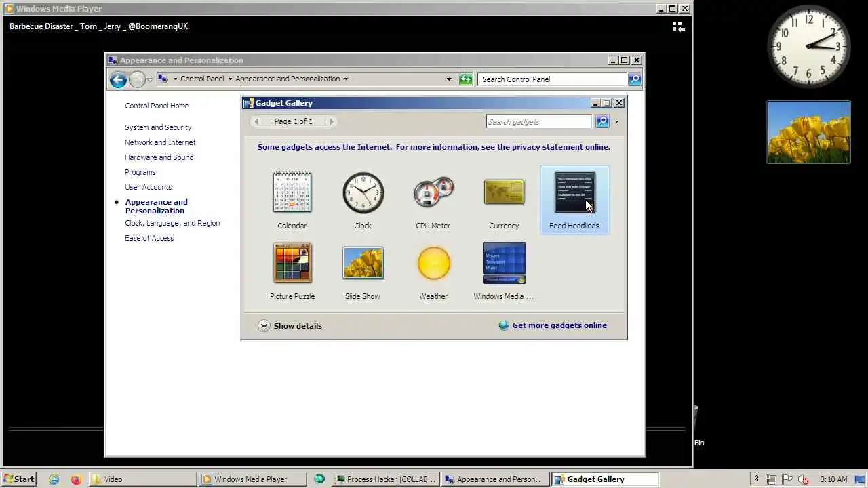Show hidden system tray icons
The height and width of the screenshot is (488, 868).
(x=756, y=479)
